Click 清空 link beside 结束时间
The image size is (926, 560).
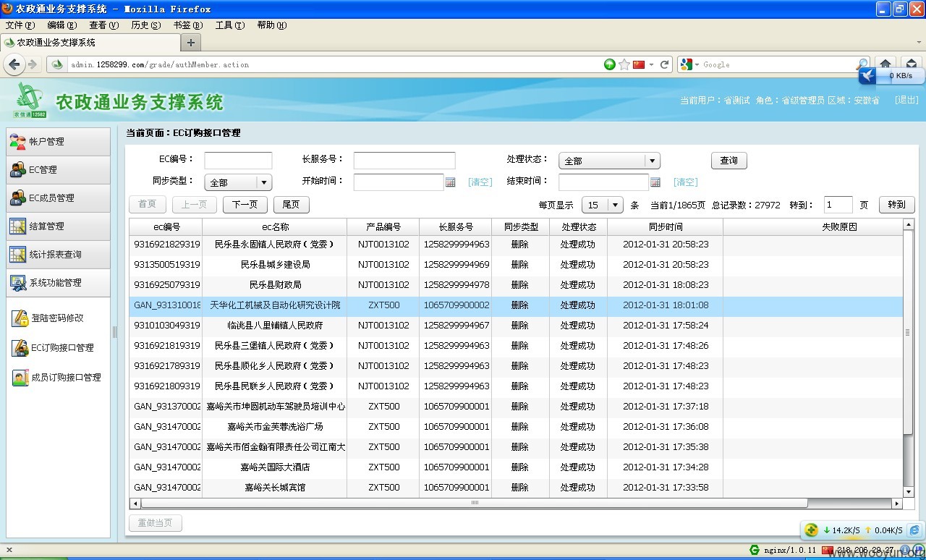click(x=686, y=182)
